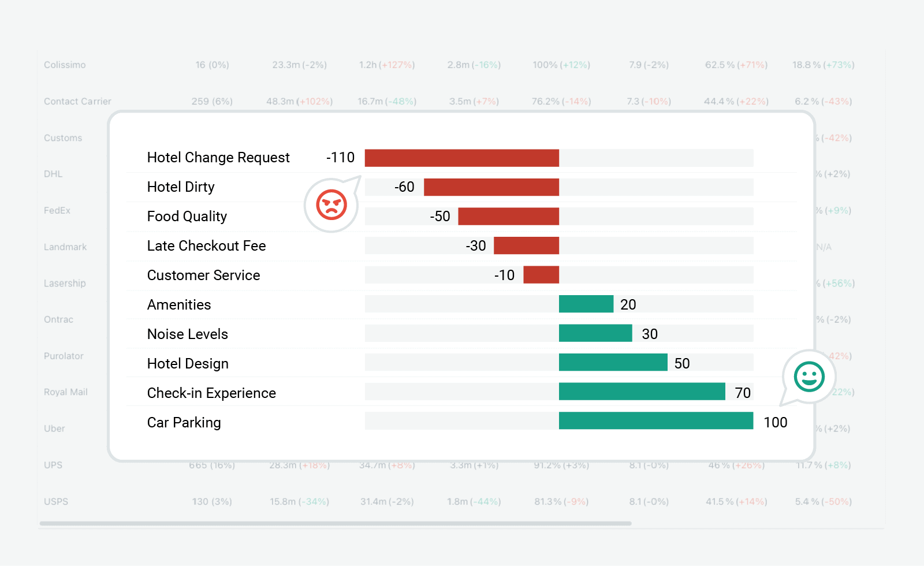
Task: Select the Amenities green bar
Action: coord(586,304)
